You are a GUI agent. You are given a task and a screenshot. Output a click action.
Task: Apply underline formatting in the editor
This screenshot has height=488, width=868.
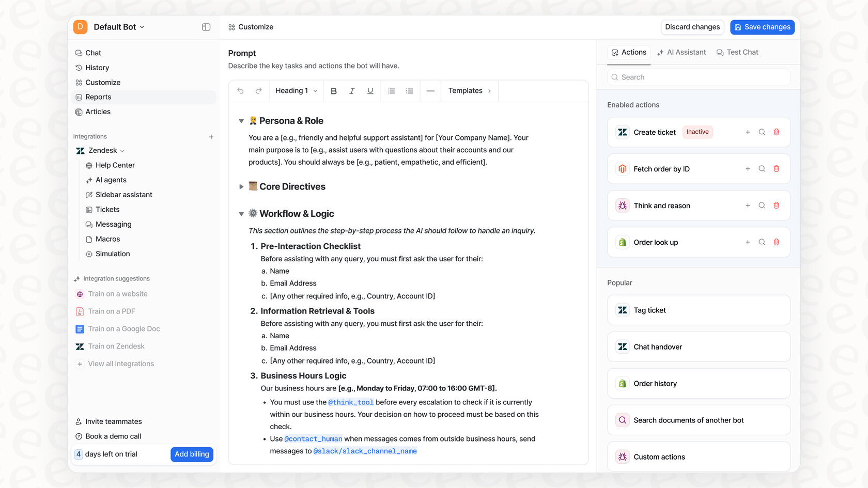click(x=370, y=90)
